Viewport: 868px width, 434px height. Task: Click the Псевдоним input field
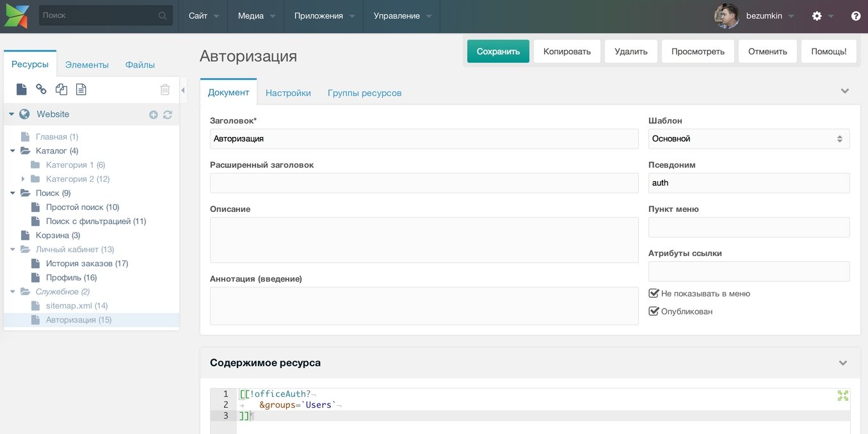pos(749,183)
